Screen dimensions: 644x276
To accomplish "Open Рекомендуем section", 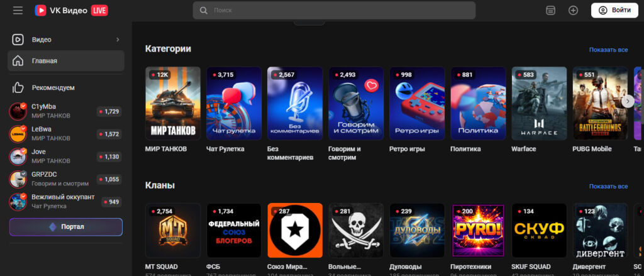I will [65, 87].
